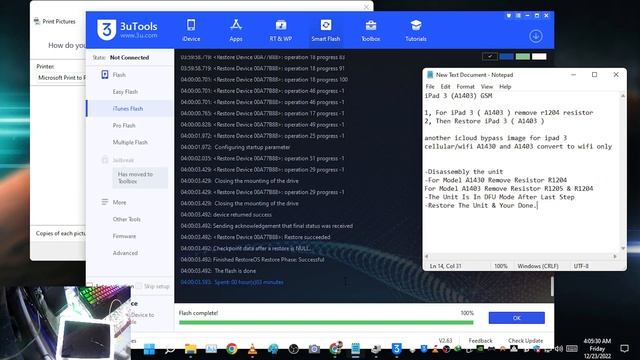Click the 'Restore succeeded' log line

click(255, 237)
